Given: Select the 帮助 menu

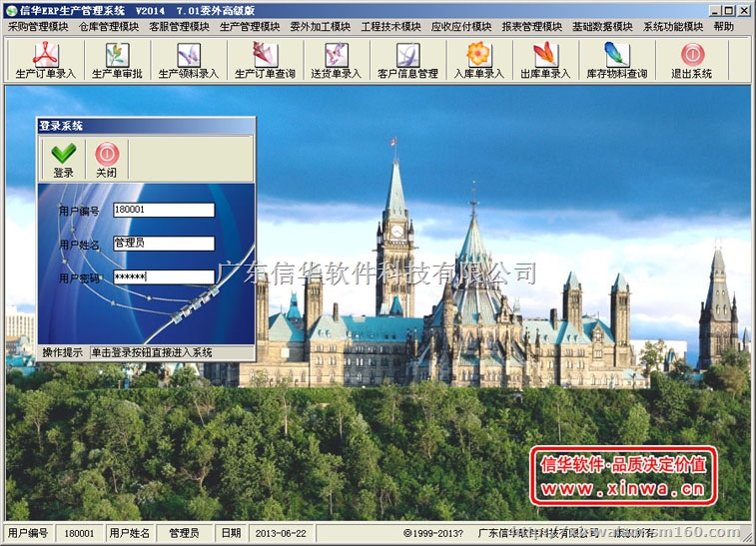Looking at the screenshot, I should 724,27.
